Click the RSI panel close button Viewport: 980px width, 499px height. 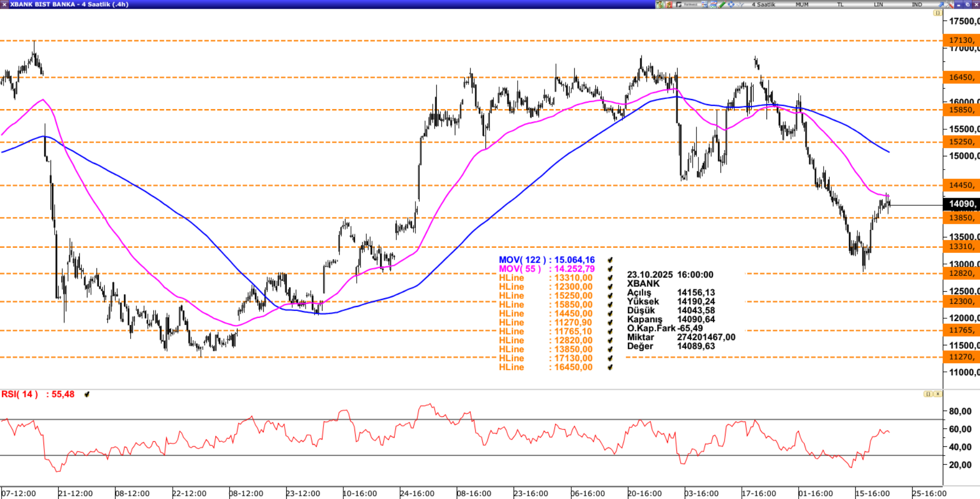coord(938,394)
